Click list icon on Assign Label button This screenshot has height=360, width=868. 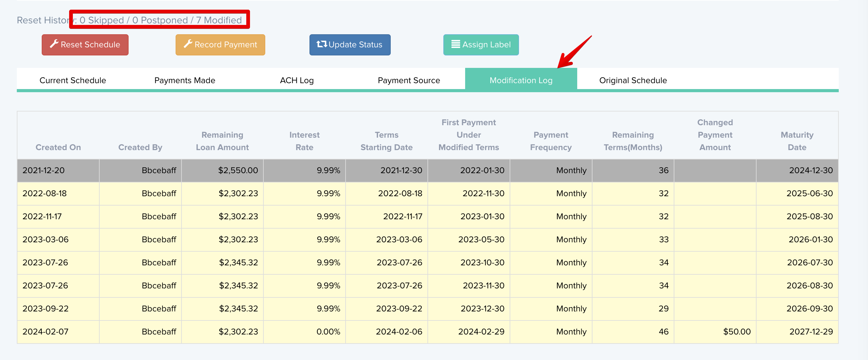455,44
